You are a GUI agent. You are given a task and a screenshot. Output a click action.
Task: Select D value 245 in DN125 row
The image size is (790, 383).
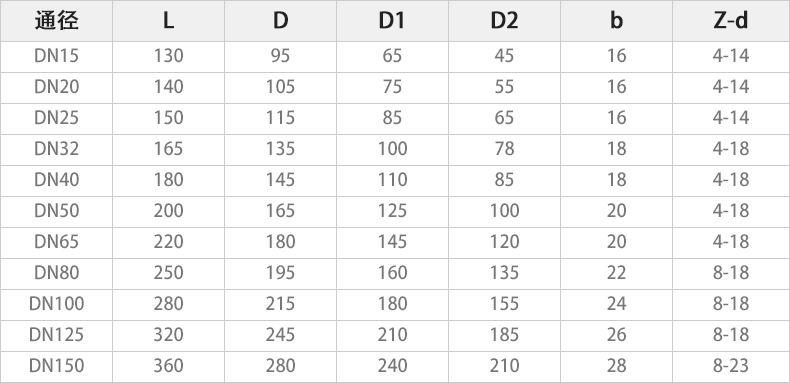click(x=280, y=335)
